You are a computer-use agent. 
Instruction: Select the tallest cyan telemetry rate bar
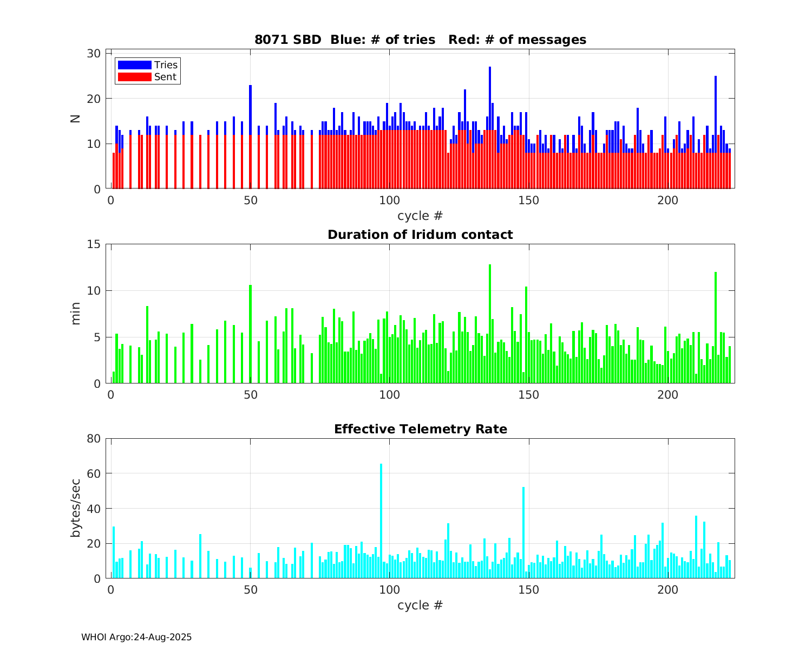click(381, 520)
